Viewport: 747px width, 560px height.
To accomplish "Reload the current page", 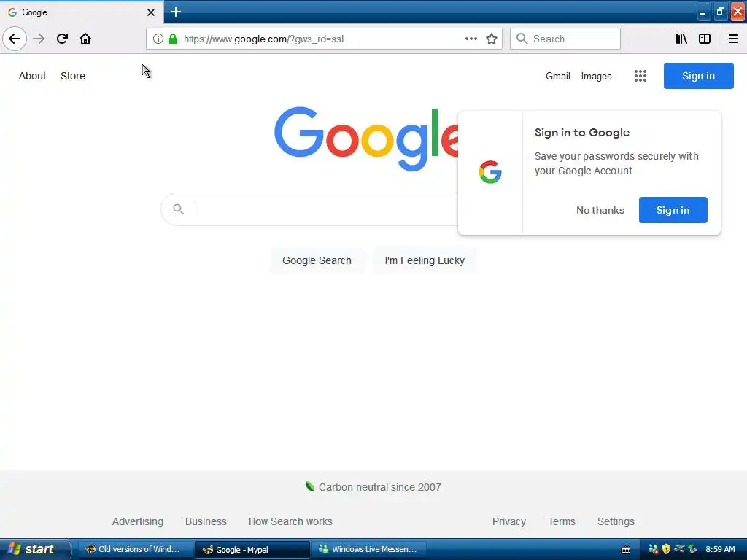I will [x=62, y=39].
